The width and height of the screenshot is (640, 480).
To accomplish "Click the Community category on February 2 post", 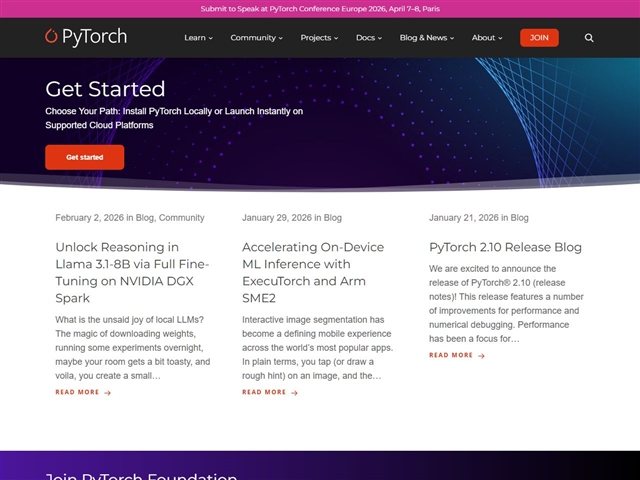I will point(182,218).
